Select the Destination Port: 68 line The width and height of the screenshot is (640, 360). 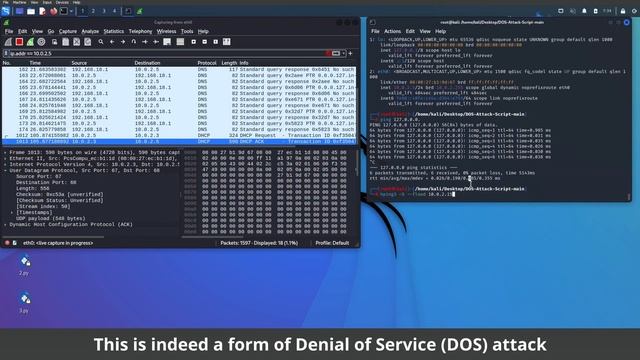(46, 182)
